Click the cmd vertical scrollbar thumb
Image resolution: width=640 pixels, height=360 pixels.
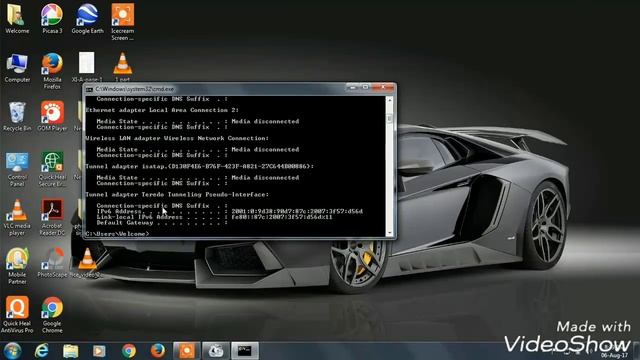[x=389, y=118]
